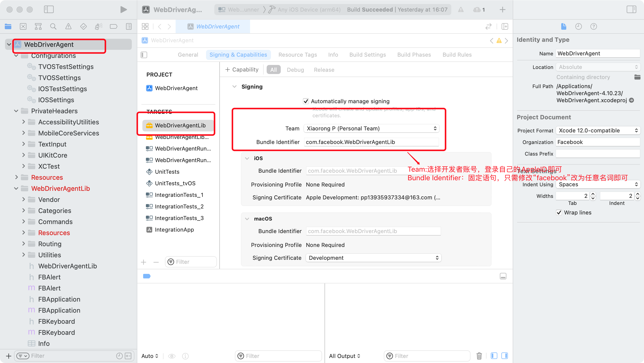This screenshot has height=363, width=644.
Task: Open the issue navigator warning icon
Action: (x=68, y=26)
